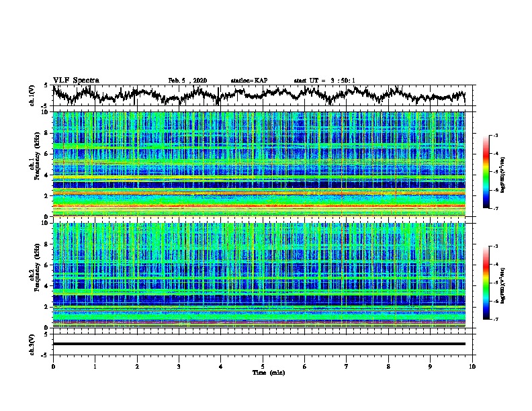
Task: Click inside the ch.2 spectrogram panel
Action: tap(259, 275)
